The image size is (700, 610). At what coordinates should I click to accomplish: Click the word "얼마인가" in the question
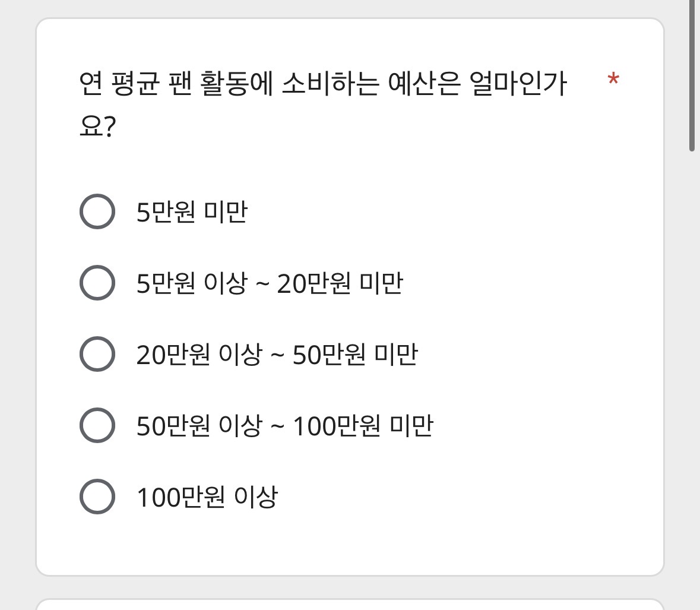click(x=518, y=84)
